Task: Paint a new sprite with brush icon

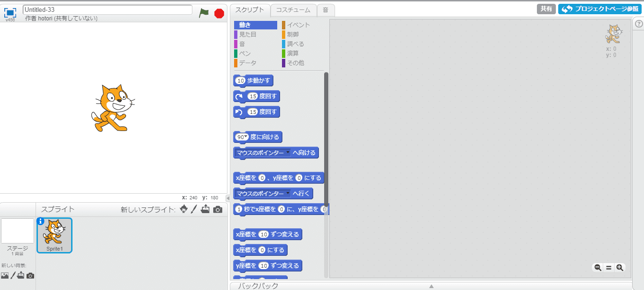Action: click(194, 209)
